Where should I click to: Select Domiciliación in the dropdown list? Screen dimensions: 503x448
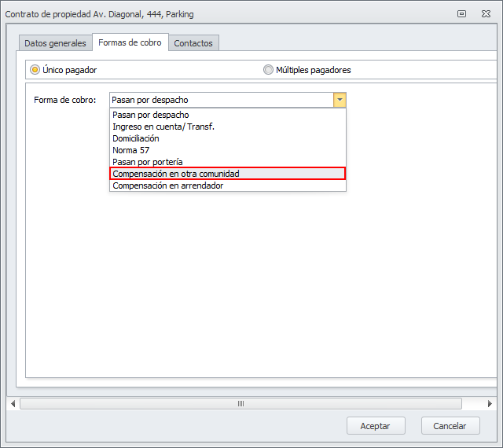pyautogui.click(x=228, y=138)
